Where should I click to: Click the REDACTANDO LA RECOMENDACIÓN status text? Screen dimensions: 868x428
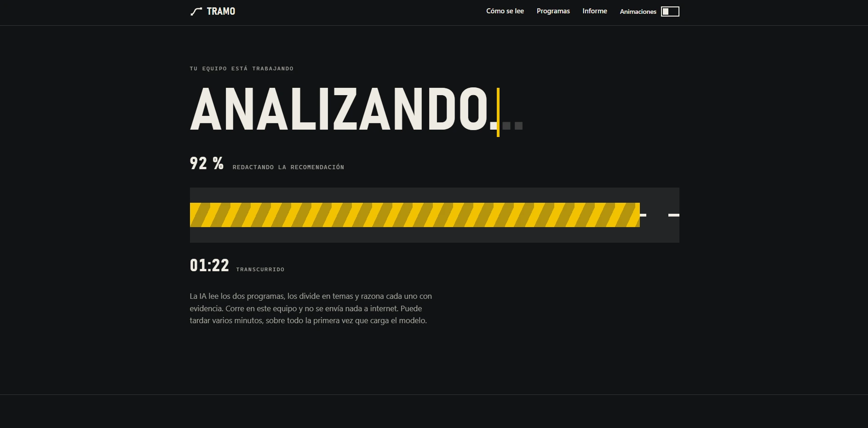click(288, 167)
